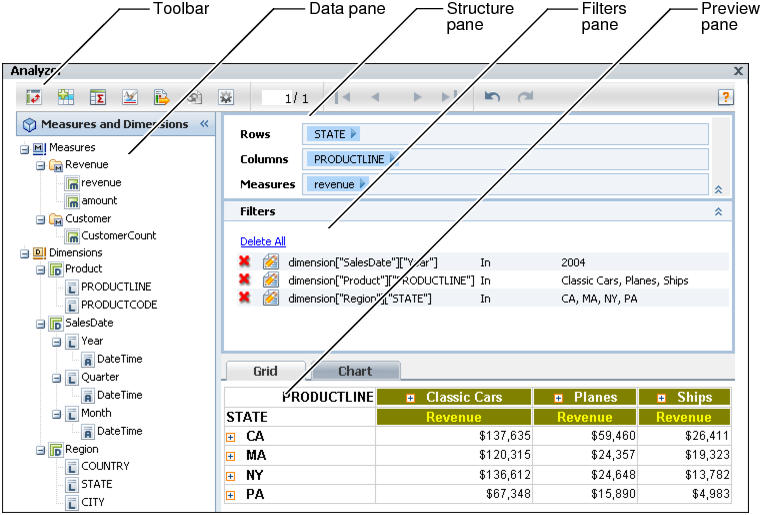Image resolution: width=779 pixels, height=515 pixels.
Task: Select the revenue measure in tree
Action: (x=101, y=183)
